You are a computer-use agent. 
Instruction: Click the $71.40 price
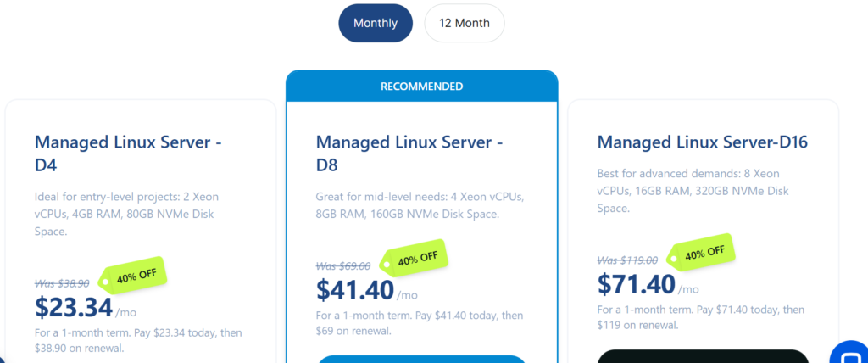click(x=636, y=284)
